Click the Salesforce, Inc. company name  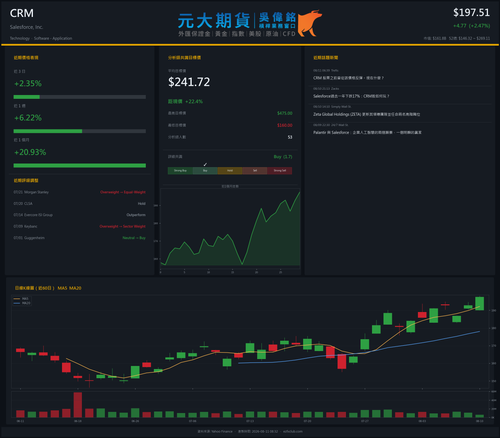tap(26, 27)
